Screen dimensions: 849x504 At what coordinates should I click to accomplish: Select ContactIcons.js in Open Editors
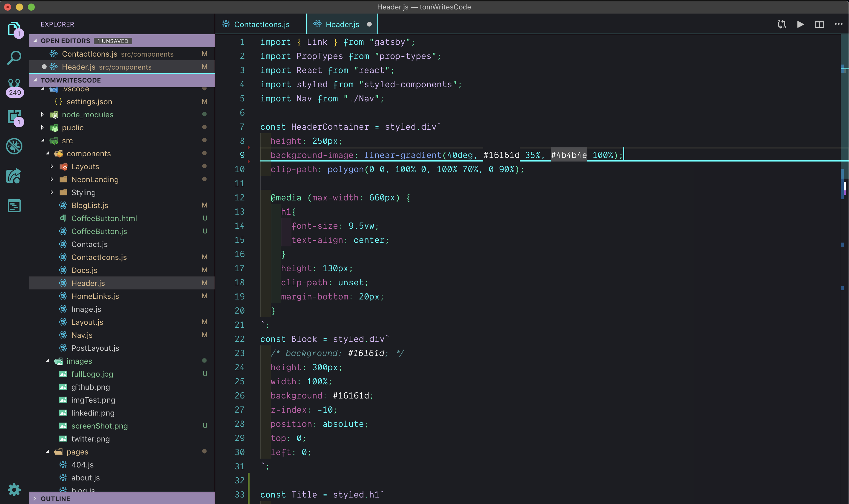(122, 54)
